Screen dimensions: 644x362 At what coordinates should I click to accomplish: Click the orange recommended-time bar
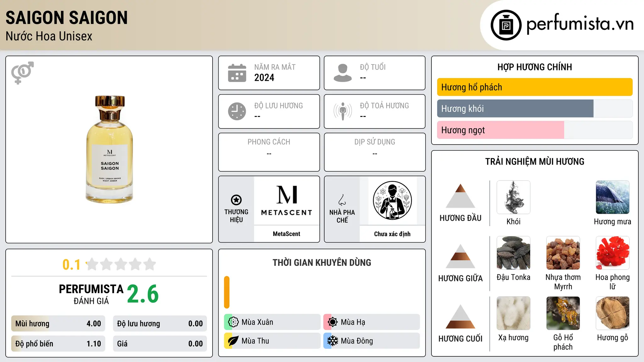[227, 292]
